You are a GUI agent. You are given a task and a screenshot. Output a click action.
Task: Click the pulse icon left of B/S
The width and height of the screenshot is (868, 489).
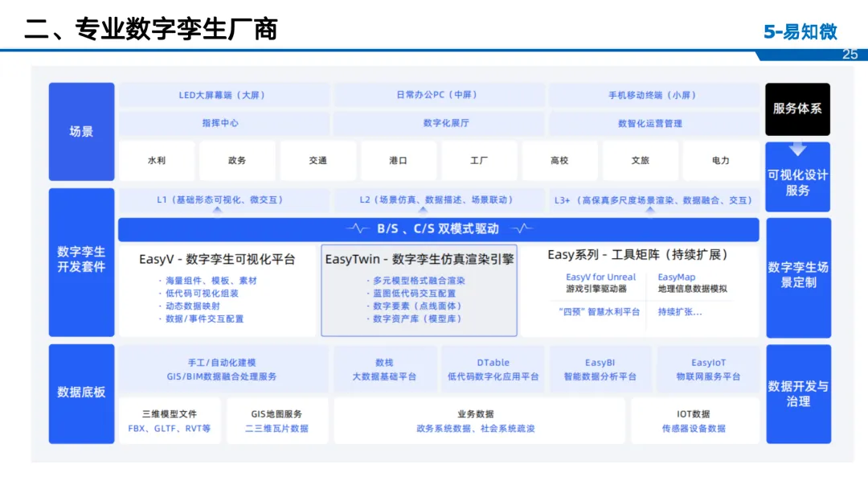358,228
